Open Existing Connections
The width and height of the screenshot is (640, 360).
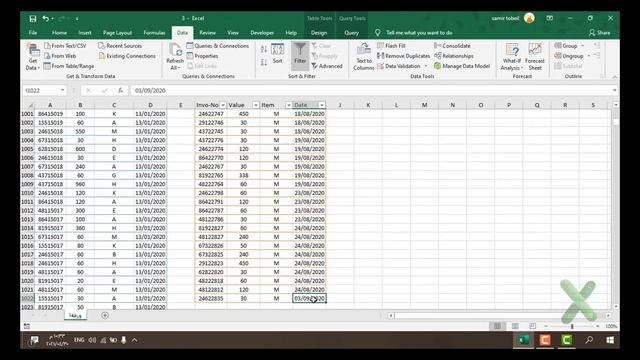(127, 56)
